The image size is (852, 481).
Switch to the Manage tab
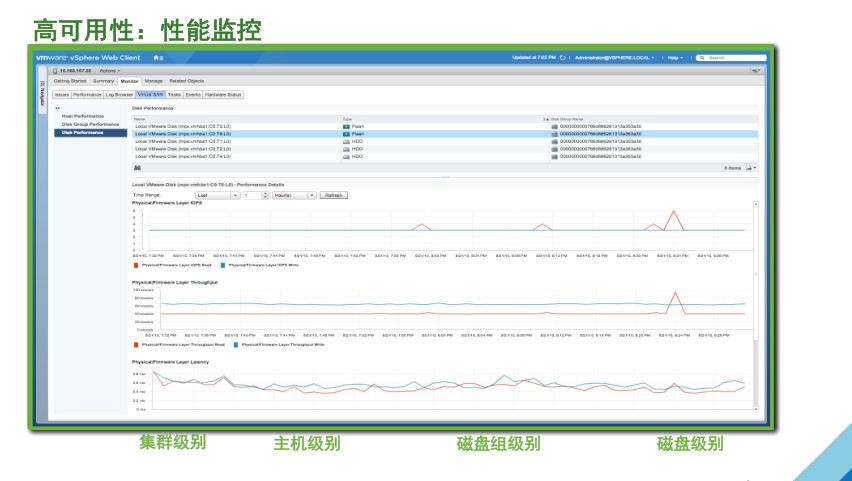(153, 81)
